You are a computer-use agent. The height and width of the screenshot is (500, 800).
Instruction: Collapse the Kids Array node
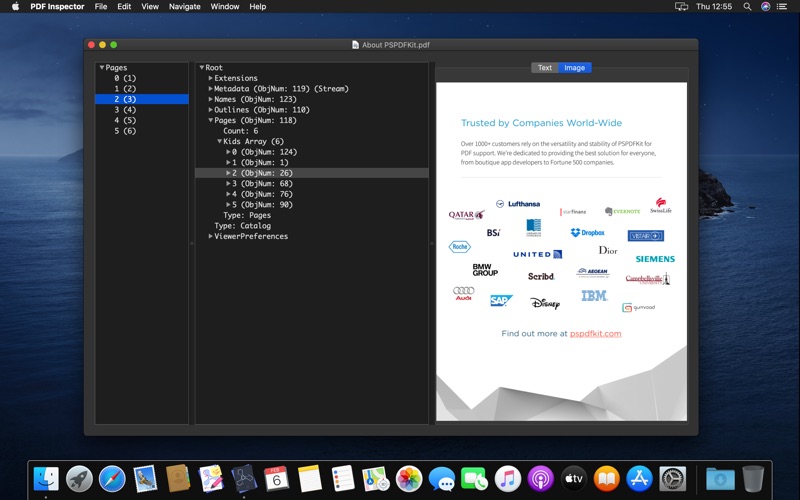coord(219,141)
